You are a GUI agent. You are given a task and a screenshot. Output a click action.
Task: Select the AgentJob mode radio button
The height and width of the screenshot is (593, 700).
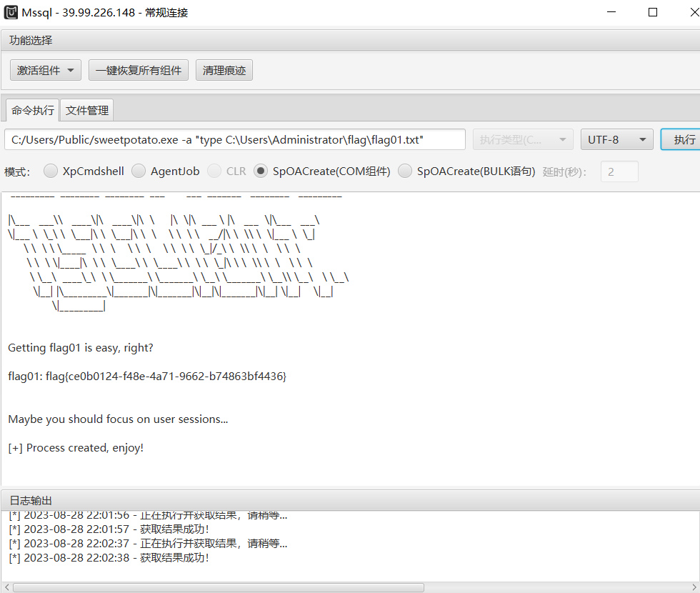tap(139, 171)
